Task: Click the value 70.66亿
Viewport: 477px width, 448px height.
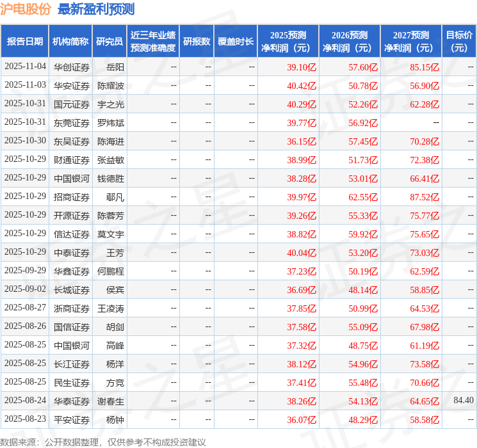Action: coord(424,383)
